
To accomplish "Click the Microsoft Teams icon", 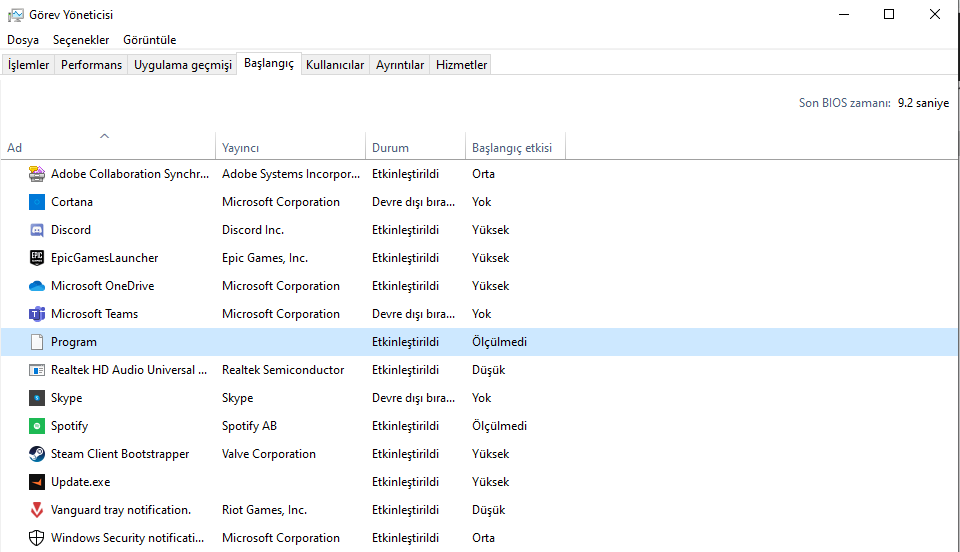I will pos(37,314).
